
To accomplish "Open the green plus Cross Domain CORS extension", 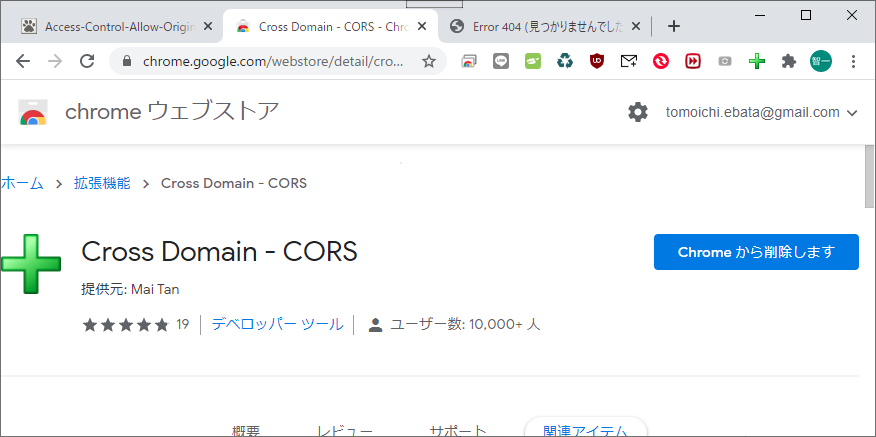I will [x=757, y=61].
